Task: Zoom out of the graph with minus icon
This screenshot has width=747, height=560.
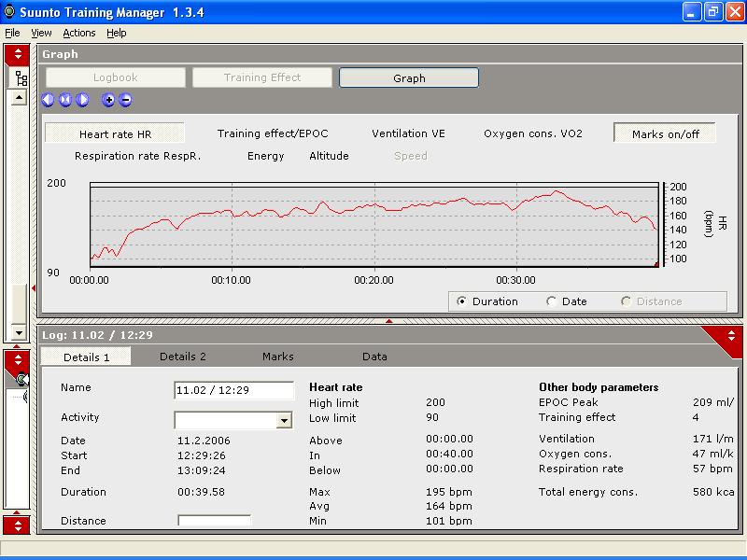Action: (125, 100)
